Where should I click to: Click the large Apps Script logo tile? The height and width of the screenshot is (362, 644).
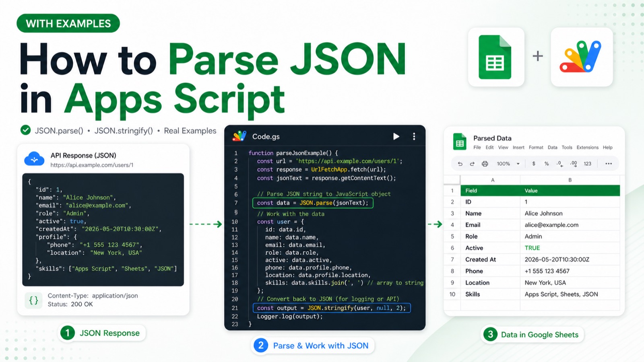582,57
